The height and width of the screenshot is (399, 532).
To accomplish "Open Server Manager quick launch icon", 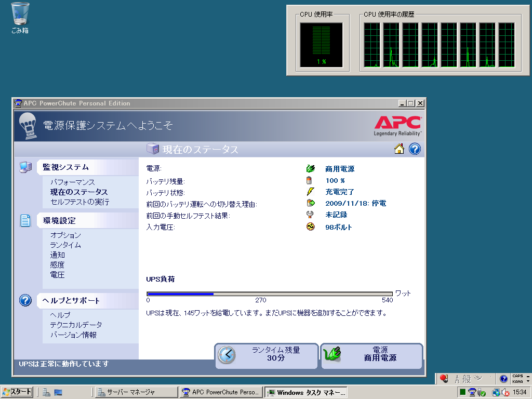I will [x=46, y=392].
